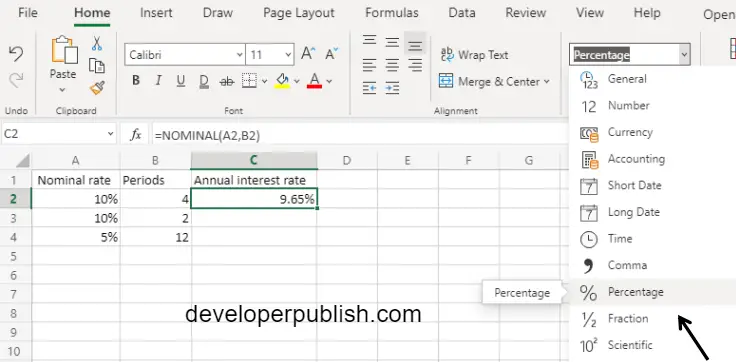Click the Copy icon in Clipboard
The height and width of the screenshot is (362, 736).
tap(97, 66)
